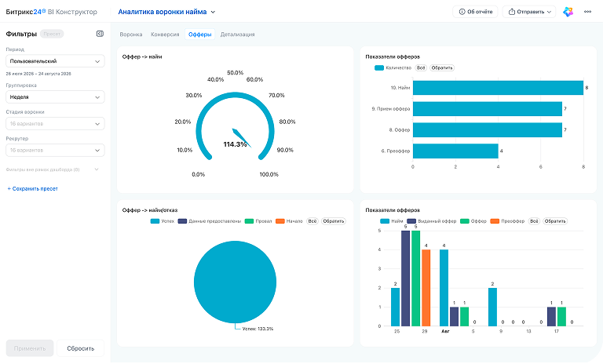The width and height of the screenshot is (603, 364).
Task: Toggle the Количество legend swatch
Action: (379, 68)
